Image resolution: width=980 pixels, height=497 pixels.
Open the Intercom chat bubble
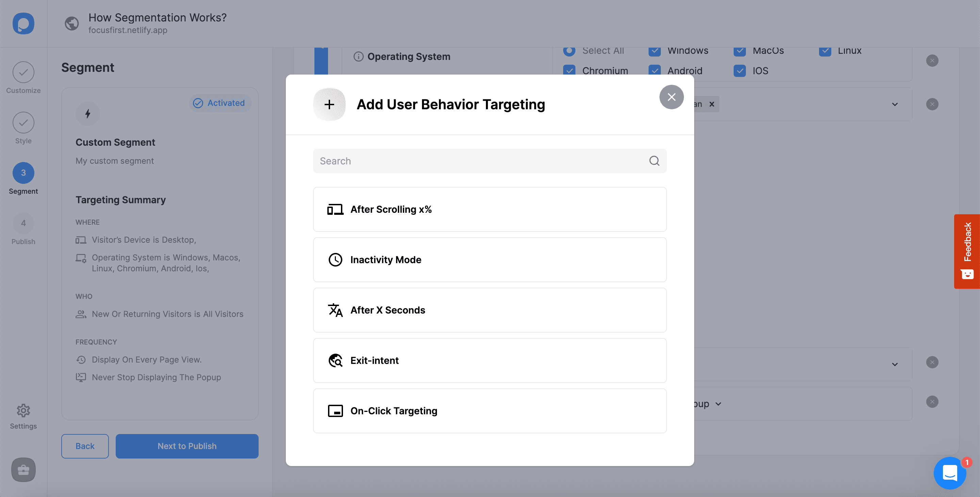click(x=950, y=473)
